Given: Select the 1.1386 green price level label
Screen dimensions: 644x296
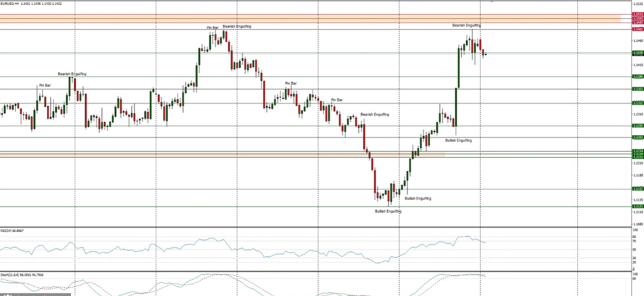Looking at the screenshot, I should point(637,76).
